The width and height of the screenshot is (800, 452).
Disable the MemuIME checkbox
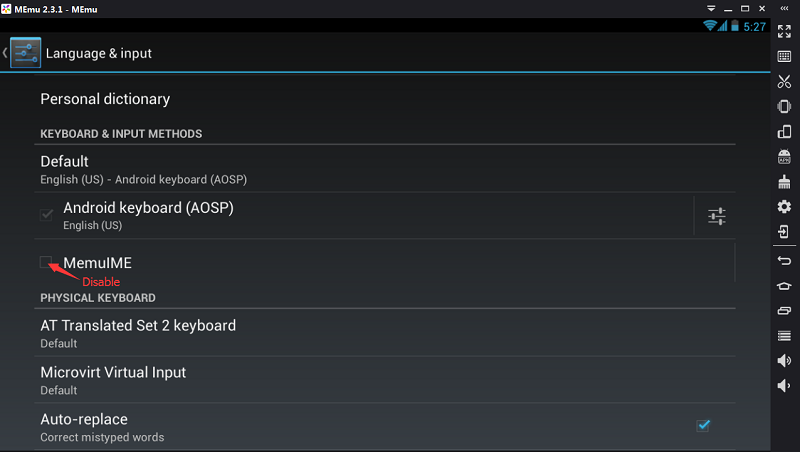tap(46, 262)
